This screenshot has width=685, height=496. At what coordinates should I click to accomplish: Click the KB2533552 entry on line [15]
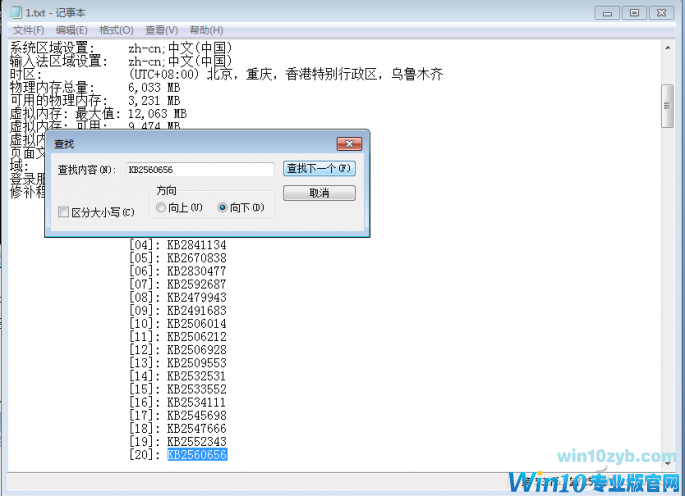pos(197,389)
